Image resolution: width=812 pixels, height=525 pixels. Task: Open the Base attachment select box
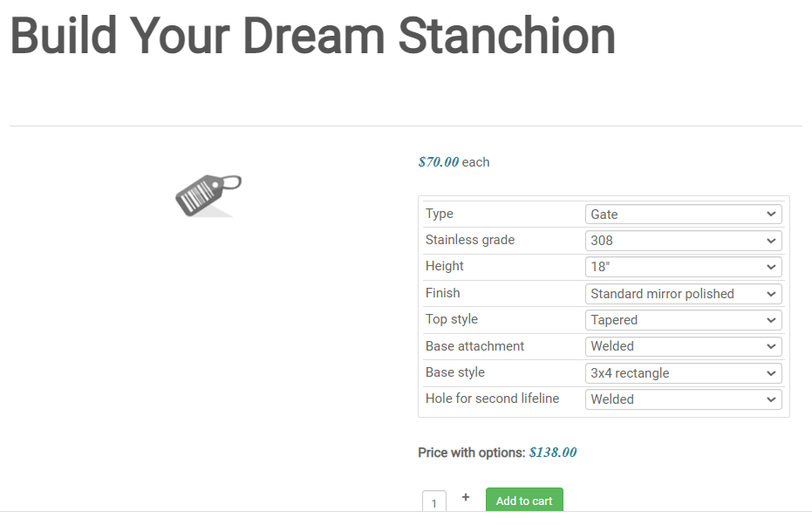tap(683, 346)
